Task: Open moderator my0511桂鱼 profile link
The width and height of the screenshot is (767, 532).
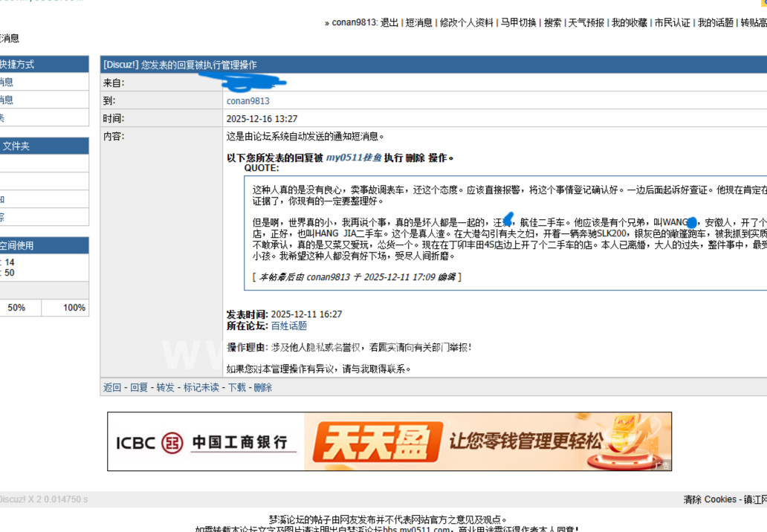Action: (x=353, y=158)
